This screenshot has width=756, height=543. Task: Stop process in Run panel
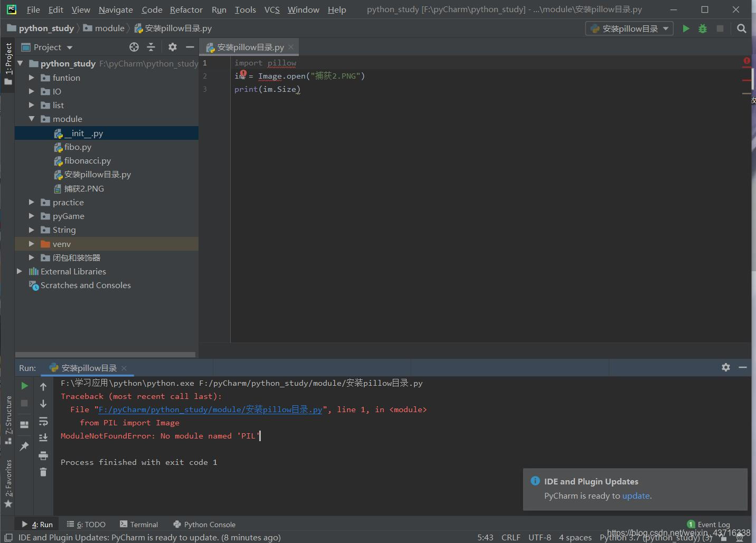(x=24, y=403)
